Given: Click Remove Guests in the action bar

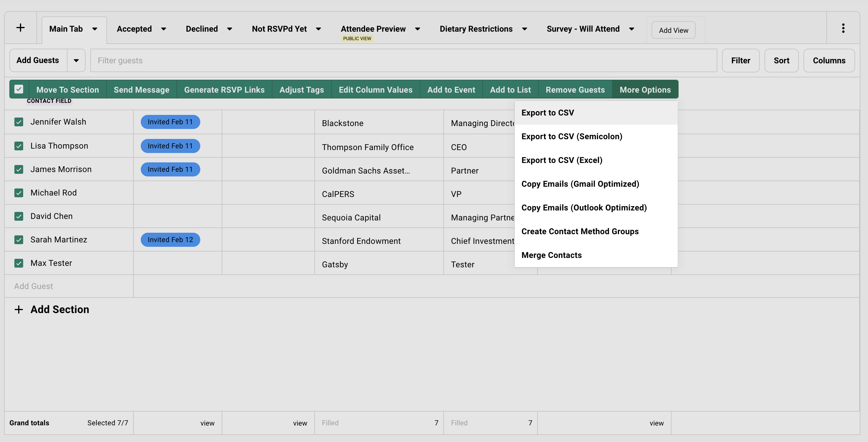Looking at the screenshot, I should pos(575,90).
